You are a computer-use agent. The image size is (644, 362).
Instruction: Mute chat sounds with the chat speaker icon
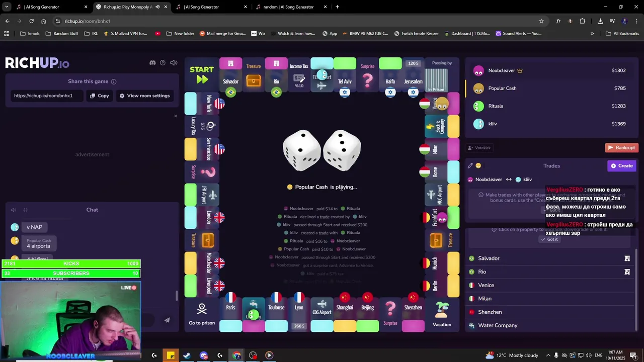14,210
